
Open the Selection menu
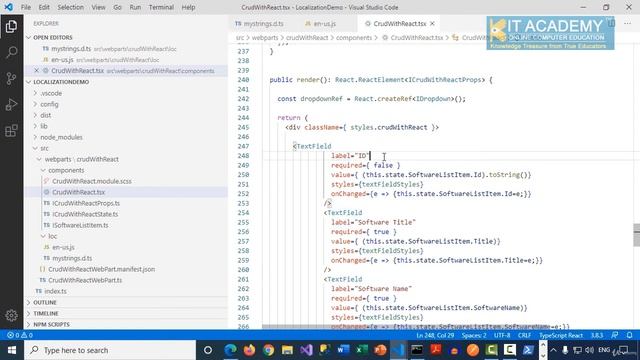(70, 7)
